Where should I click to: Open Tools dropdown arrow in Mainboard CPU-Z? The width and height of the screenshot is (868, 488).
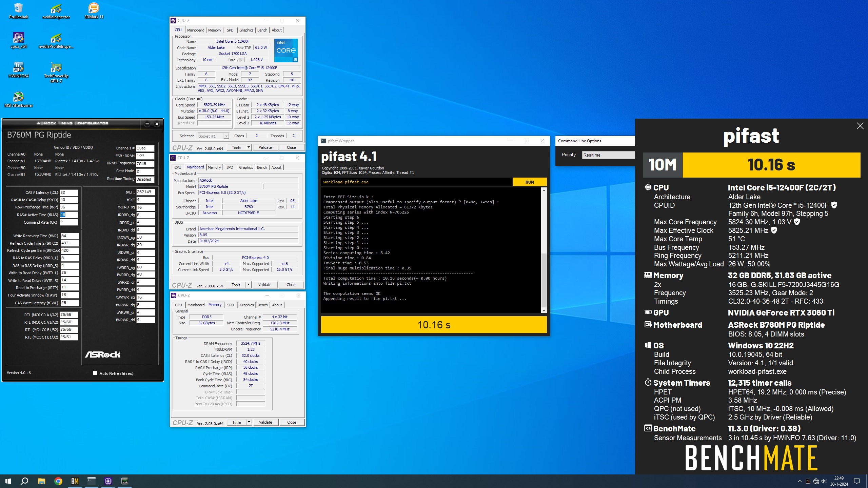[248, 285]
